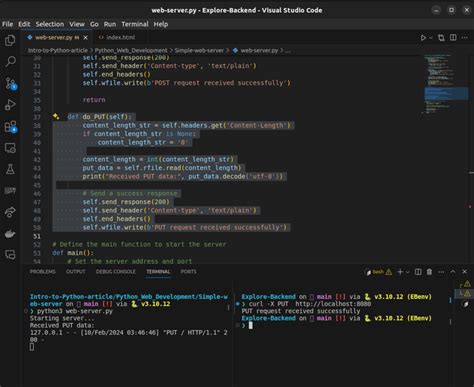474x387 pixels.
Task: Open the Source Control view
Action: pos(10,83)
